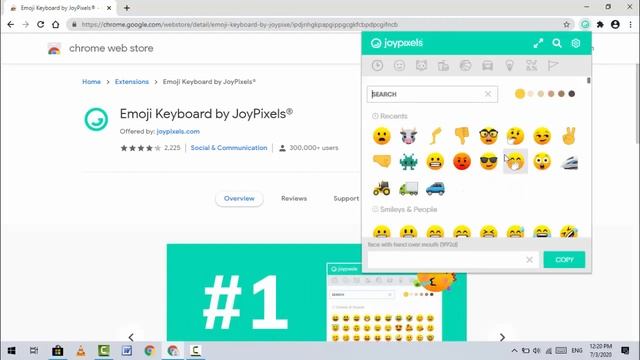Pick the thumbs down emoji
This screenshot has width=640, height=360.
coord(462,136)
